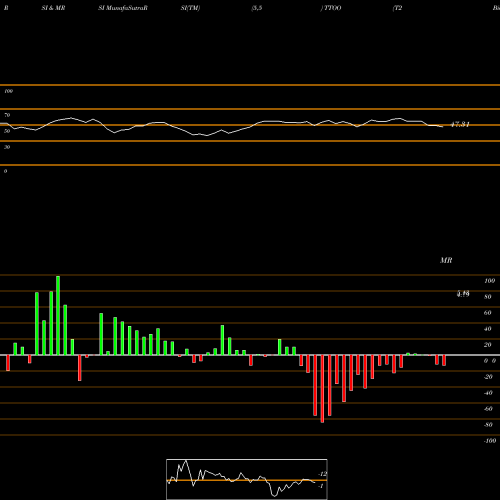Click the RSI axis label 50
Viewport: 500px width, 500px height.
pos(7,131)
